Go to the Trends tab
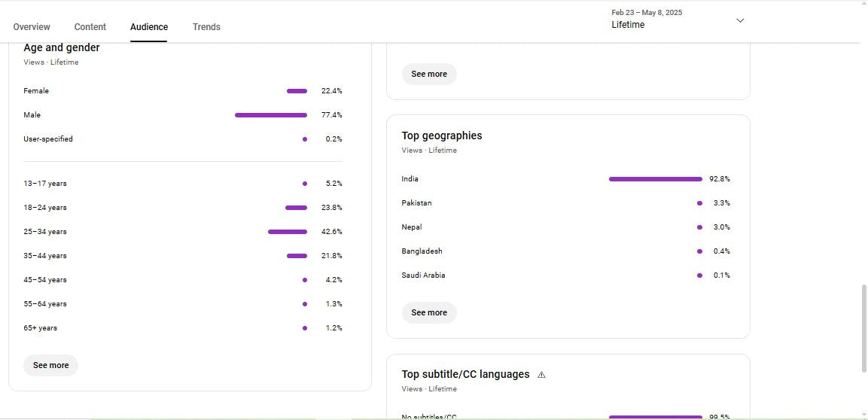Image resolution: width=868 pixels, height=420 pixels. click(206, 27)
